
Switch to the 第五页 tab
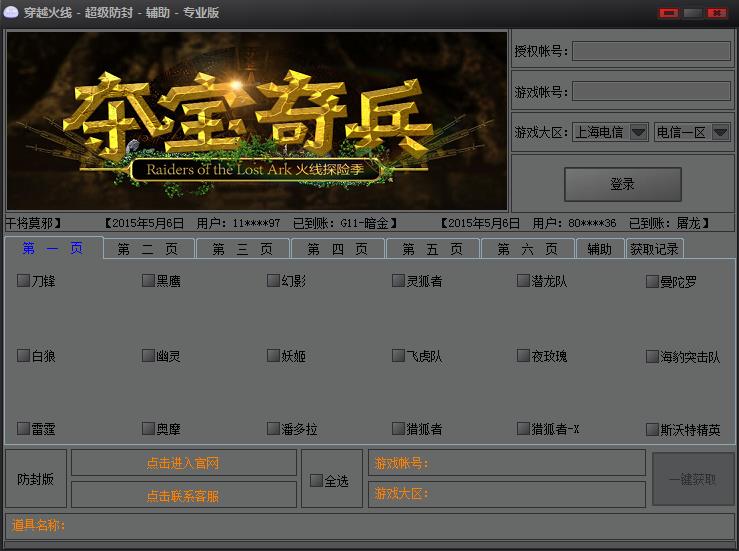tap(433, 249)
